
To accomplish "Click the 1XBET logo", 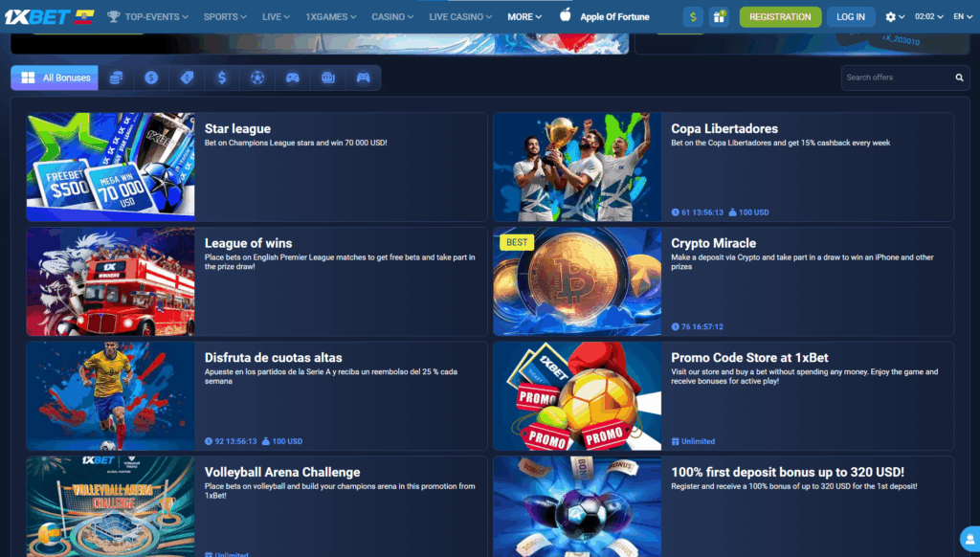I will [38, 16].
